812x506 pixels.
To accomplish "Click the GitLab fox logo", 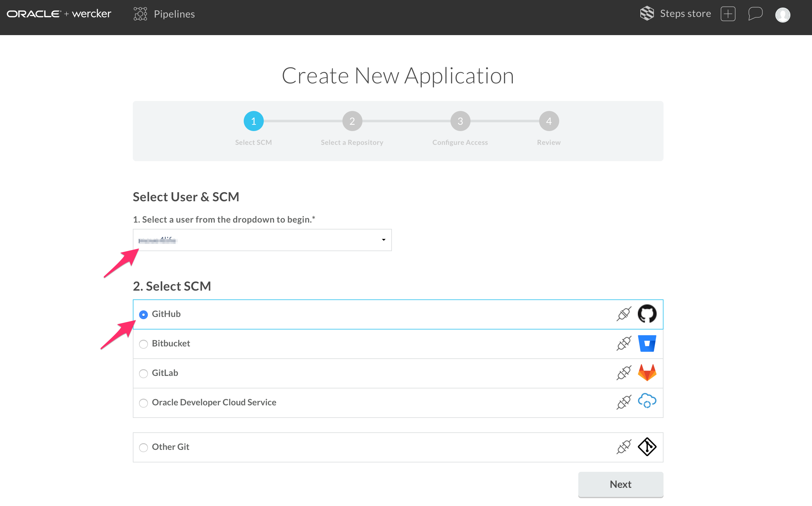I will click(647, 372).
